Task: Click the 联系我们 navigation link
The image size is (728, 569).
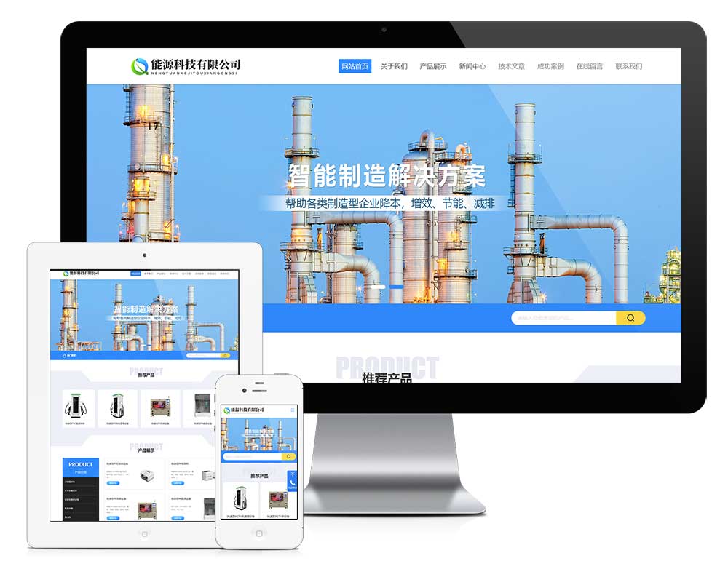Action: coord(629,66)
